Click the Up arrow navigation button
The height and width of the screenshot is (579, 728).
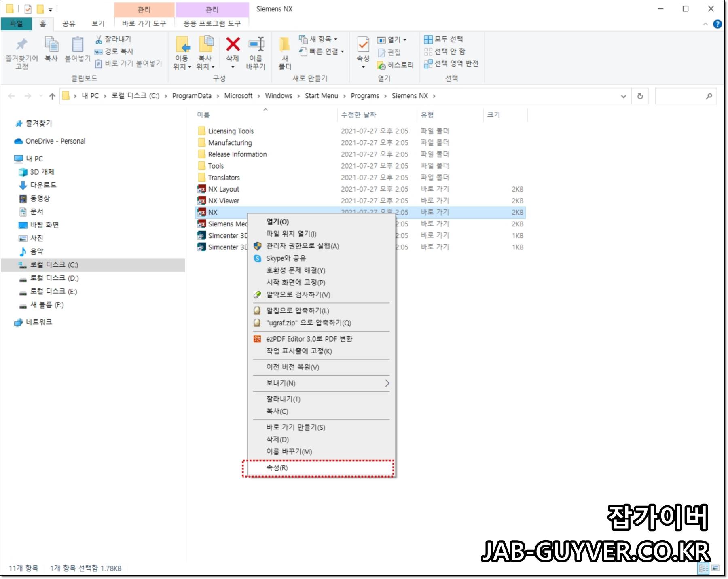[52, 96]
